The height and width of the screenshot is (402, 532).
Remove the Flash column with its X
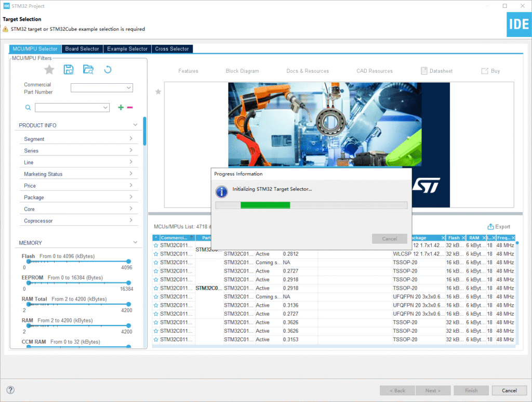coord(463,238)
